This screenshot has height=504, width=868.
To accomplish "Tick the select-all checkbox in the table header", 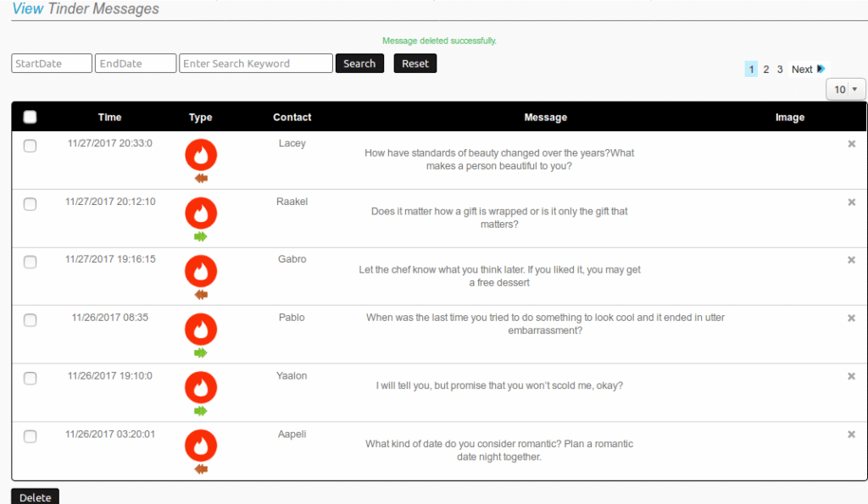I will (30, 117).
